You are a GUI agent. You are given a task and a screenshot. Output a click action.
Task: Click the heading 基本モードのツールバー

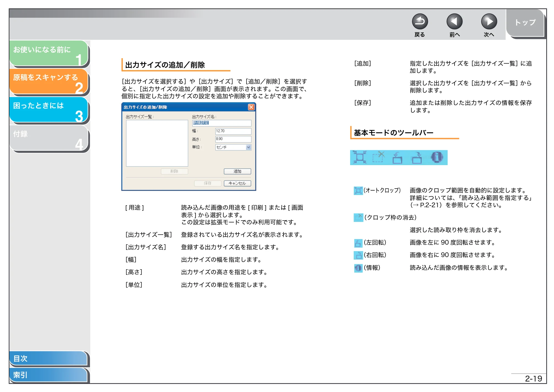(394, 133)
